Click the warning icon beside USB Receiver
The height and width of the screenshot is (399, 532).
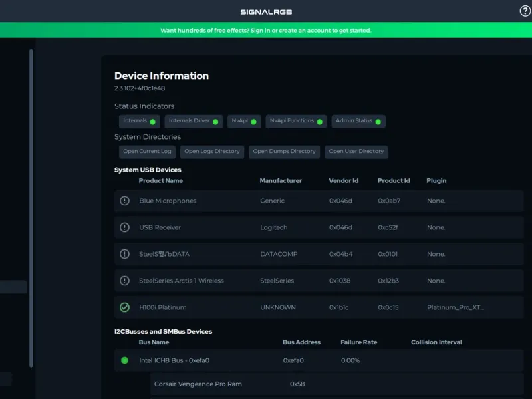click(x=124, y=227)
